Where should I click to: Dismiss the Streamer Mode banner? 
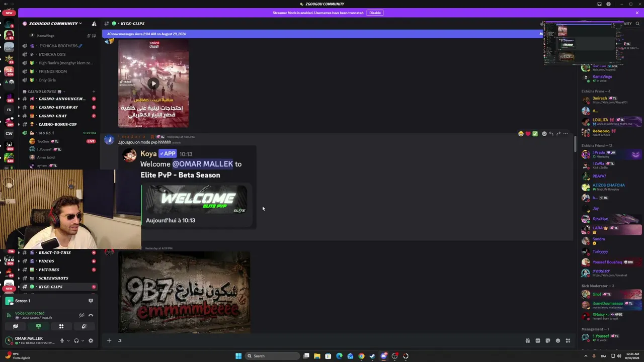[637, 13]
